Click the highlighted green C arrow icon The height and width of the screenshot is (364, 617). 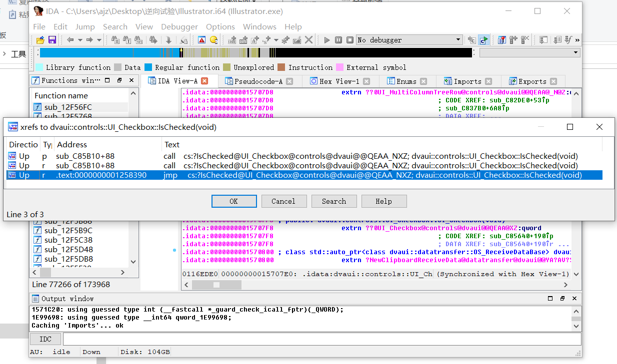pos(484,40)
